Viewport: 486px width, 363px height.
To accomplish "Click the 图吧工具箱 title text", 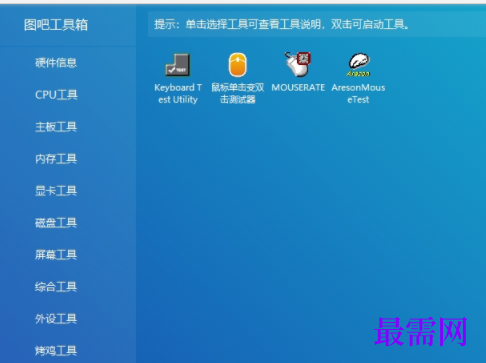I will tap(56, 25).
